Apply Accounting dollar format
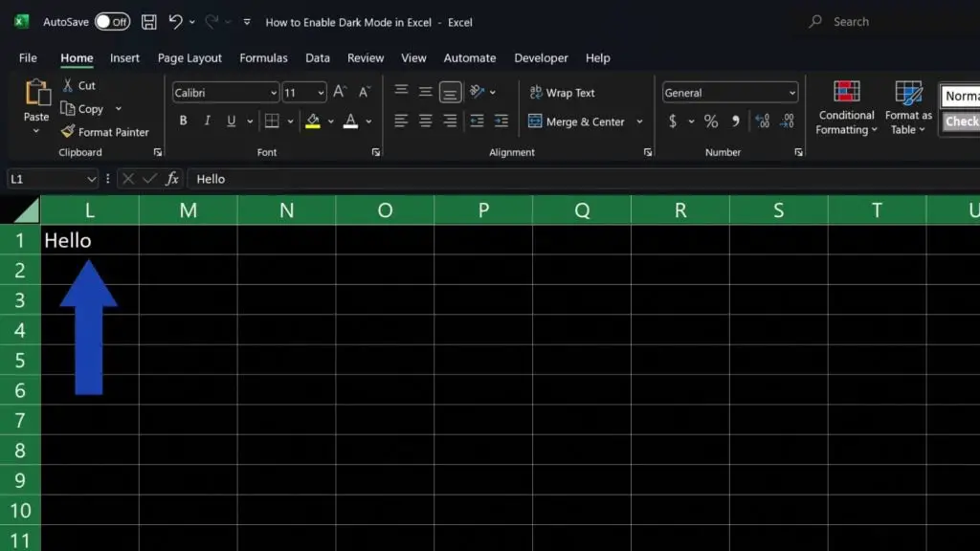980x551 pixels. pyautogui.click(x=673, y=121)
